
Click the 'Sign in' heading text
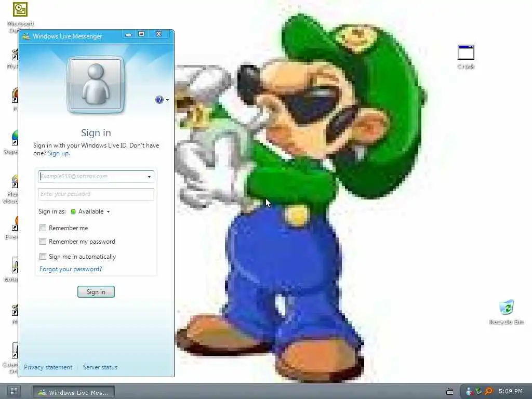(96, 132)
